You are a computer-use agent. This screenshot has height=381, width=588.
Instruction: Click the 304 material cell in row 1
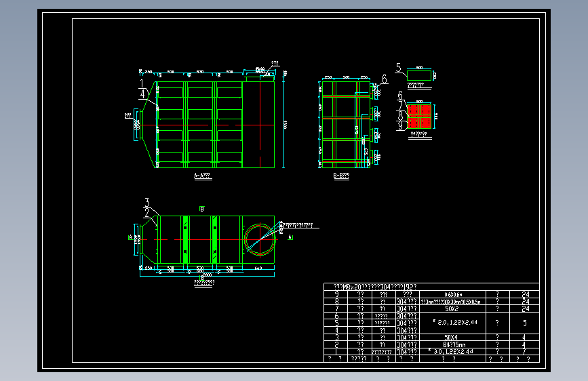click(407, 351)
